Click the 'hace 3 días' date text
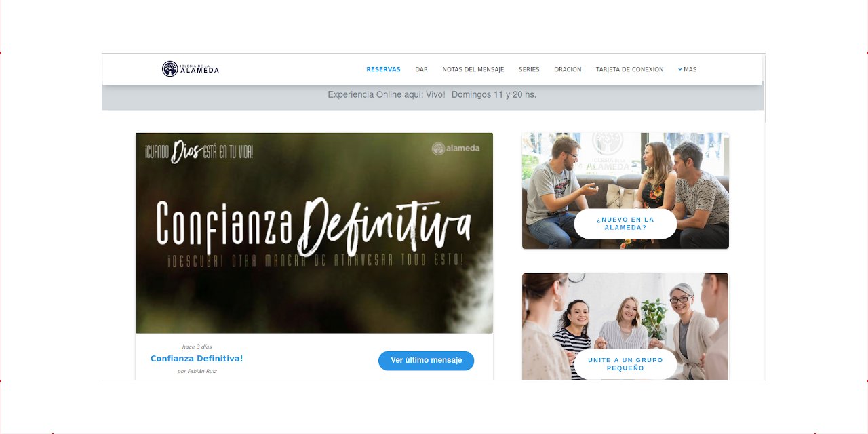This screenshot has height=434, width=868. pos(197,347)
